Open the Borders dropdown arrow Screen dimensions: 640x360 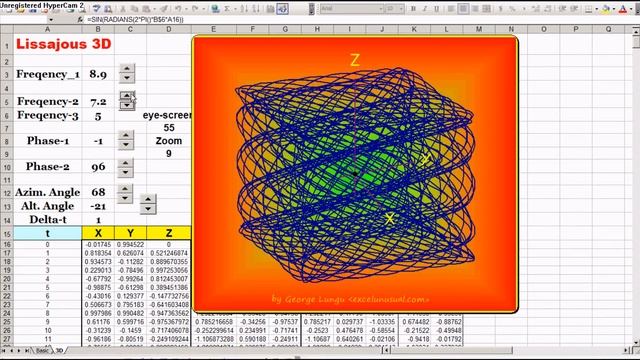[x=596, y=9]
